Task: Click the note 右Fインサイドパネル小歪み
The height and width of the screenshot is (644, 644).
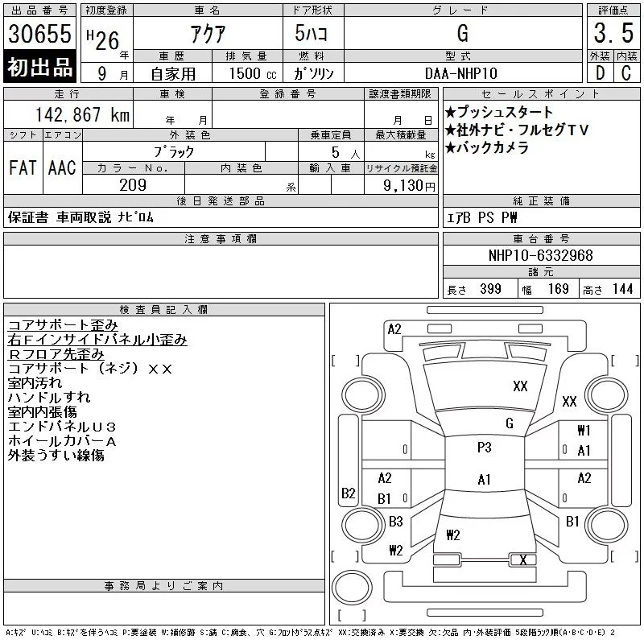Action: (97, 339)
